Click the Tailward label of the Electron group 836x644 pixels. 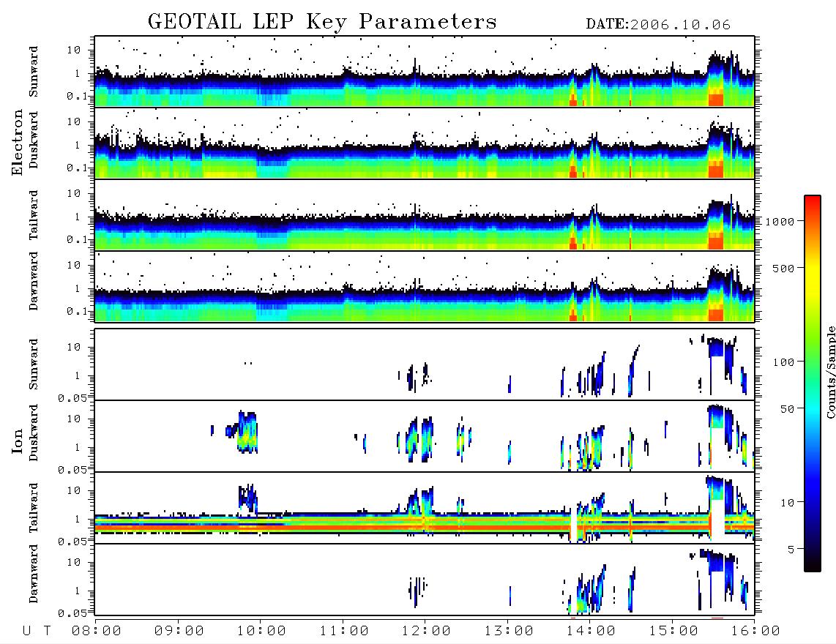click(x=34, y=215)
